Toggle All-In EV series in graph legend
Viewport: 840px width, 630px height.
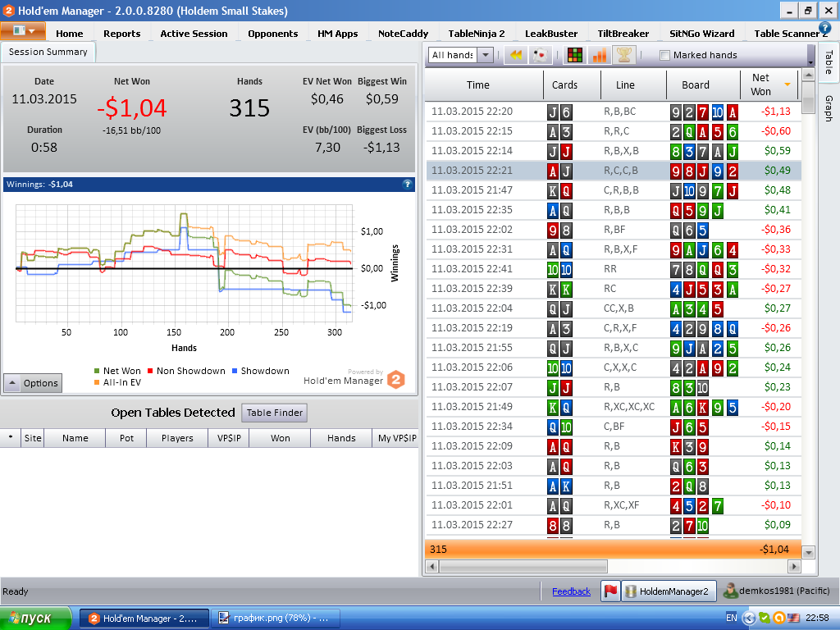(x=117, y=382)
